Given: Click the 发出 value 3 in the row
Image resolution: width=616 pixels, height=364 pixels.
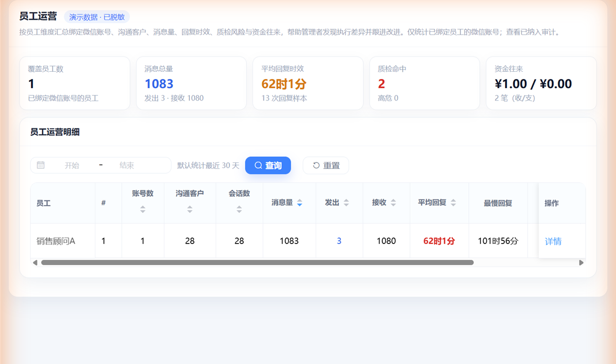Looking at the screenshot, I should (339, 241).
